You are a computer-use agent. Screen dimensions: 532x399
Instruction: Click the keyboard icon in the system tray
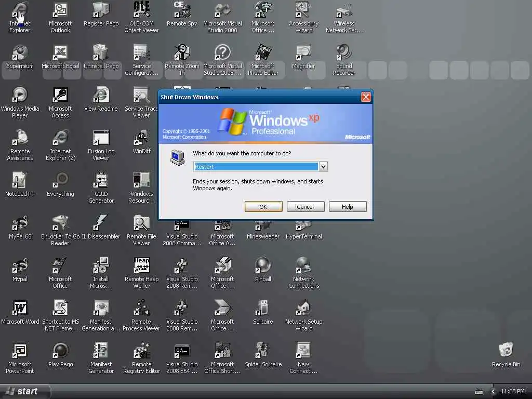click(478, 392)
